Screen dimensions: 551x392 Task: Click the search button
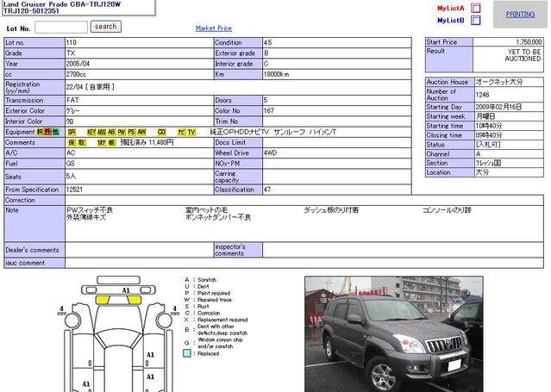[106, 27]
